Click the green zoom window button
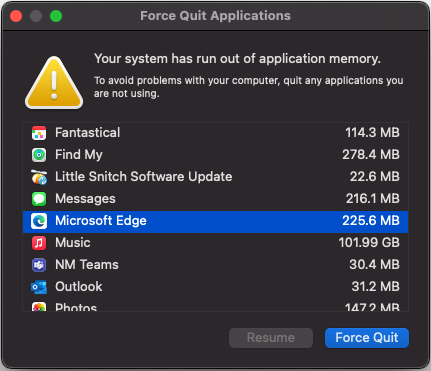The height and width of the screenshot is (371, 431). tap(56, 16)
